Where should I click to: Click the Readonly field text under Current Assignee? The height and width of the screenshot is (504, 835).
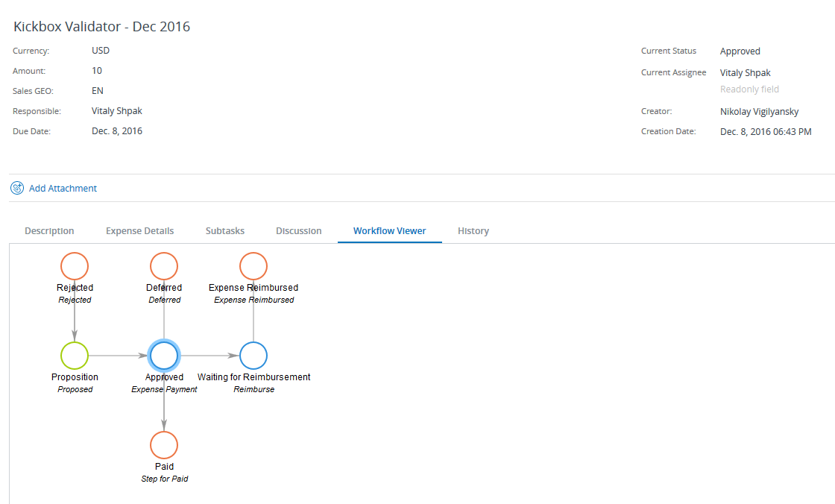(x=749, y=89)
